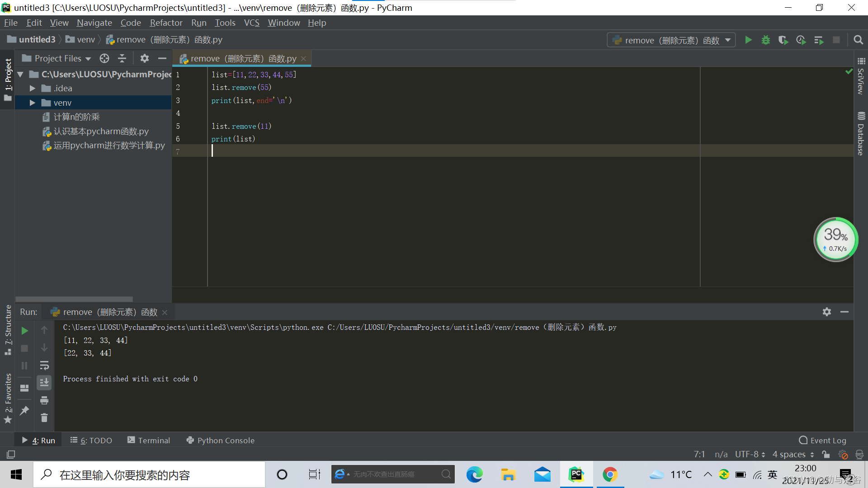Toggle the 1: Project side tab
The image size is (868, 488).
pyautogui.click(x=8, y=80)
